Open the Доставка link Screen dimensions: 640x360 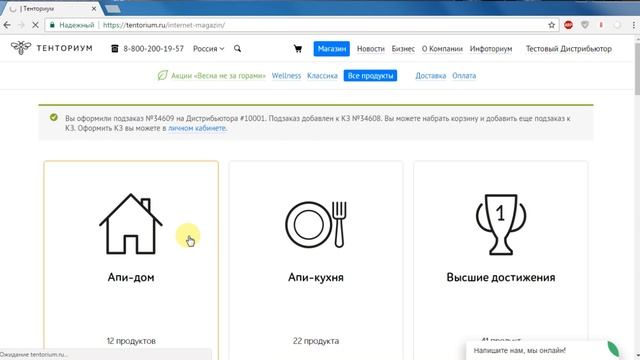coord(431,76)
